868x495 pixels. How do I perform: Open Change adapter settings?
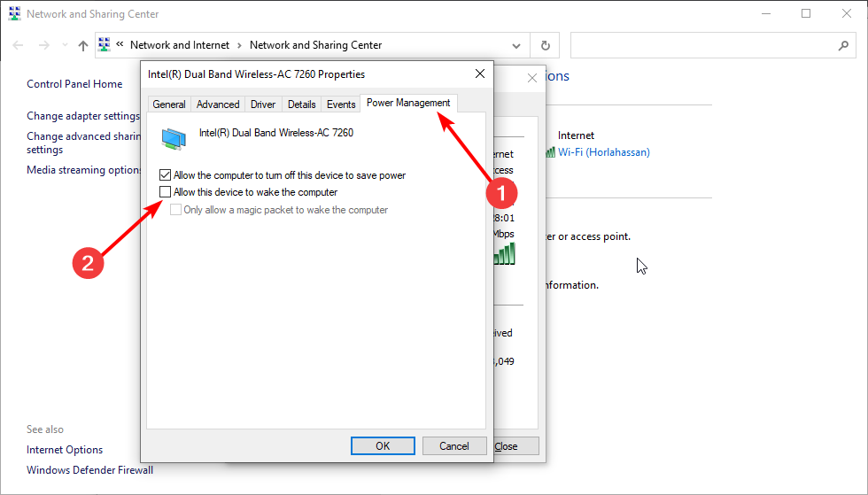(83, 116)
